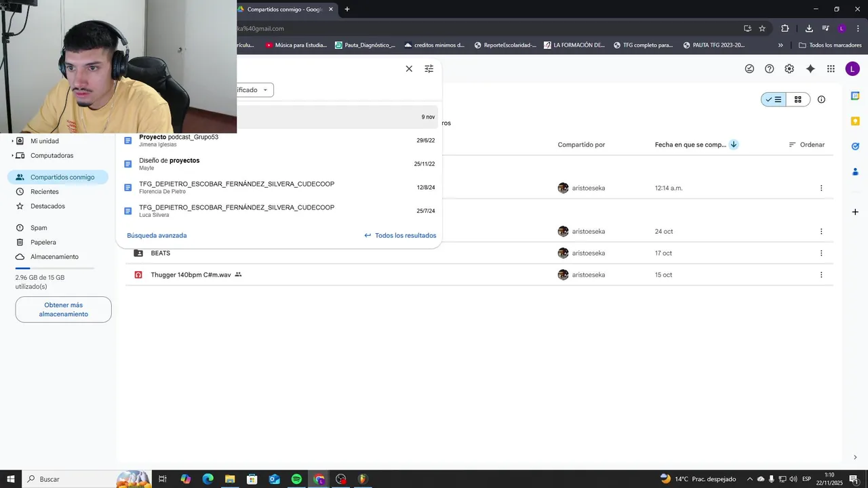Screen dimensions: 868x488
Task: Open the Drive help question mark icon
Action: (769, 68)
